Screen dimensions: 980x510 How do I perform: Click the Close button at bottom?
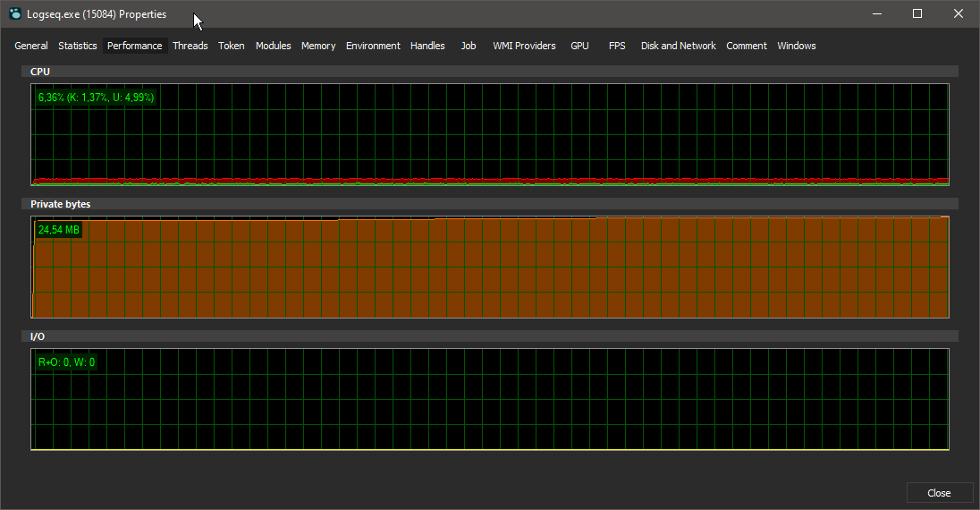coord(940,493)
